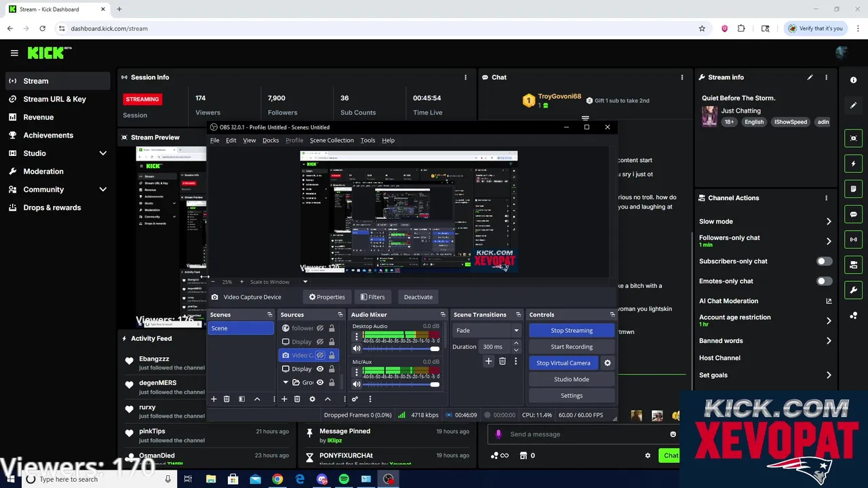868x488 pixels.
Task: Open virtual camera settings gear
Action: 608,363
